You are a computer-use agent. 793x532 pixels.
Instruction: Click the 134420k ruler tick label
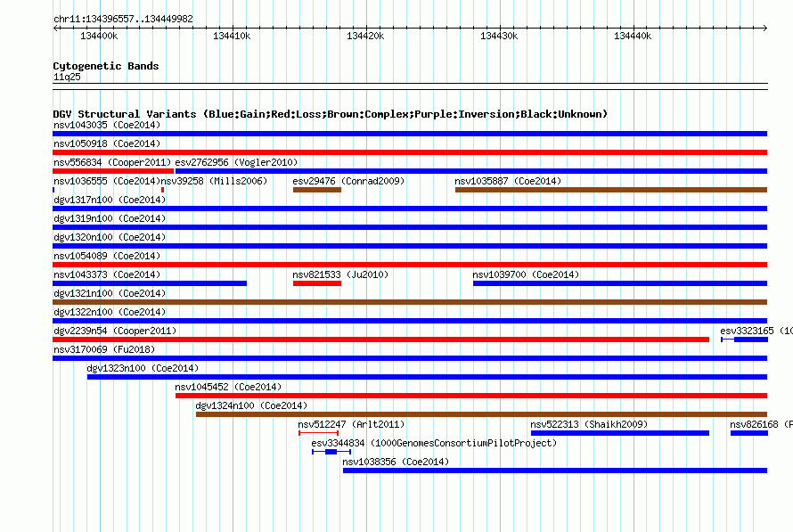pyautogui.click(x=365, y=36)
